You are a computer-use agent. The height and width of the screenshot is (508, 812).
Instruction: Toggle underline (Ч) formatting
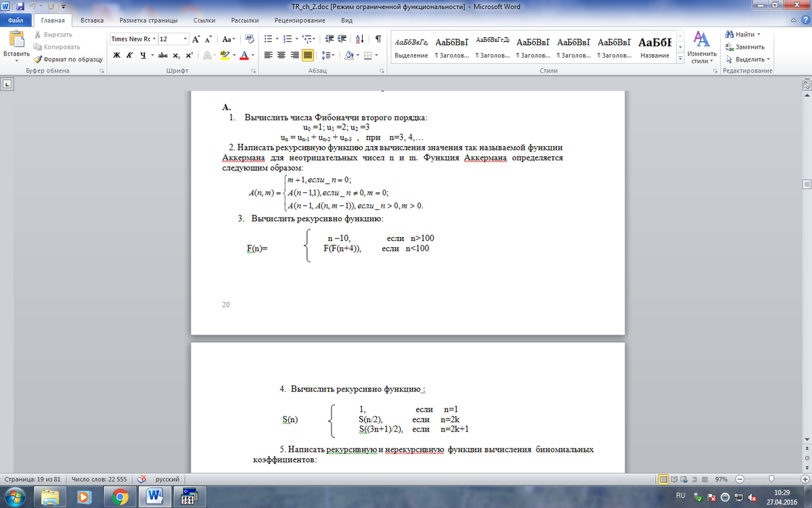point(143,56)
